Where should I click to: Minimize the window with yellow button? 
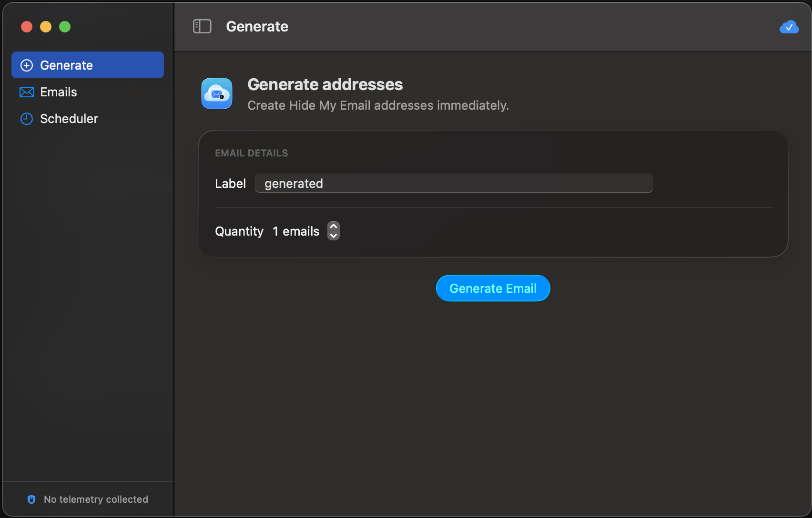click(x=46, y=27)
